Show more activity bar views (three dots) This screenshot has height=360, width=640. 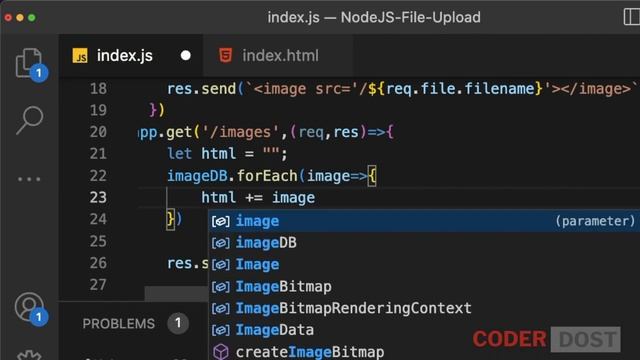[29, 179]
